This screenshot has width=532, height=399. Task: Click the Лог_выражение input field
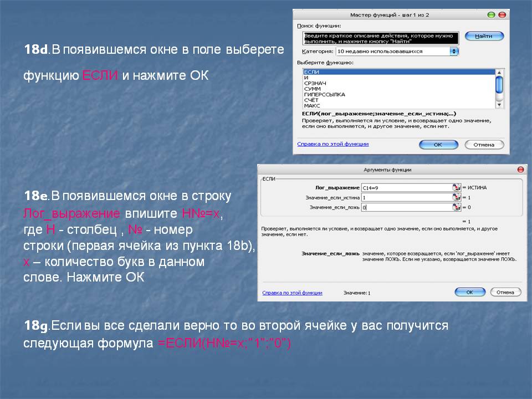[x=406, y=187]
